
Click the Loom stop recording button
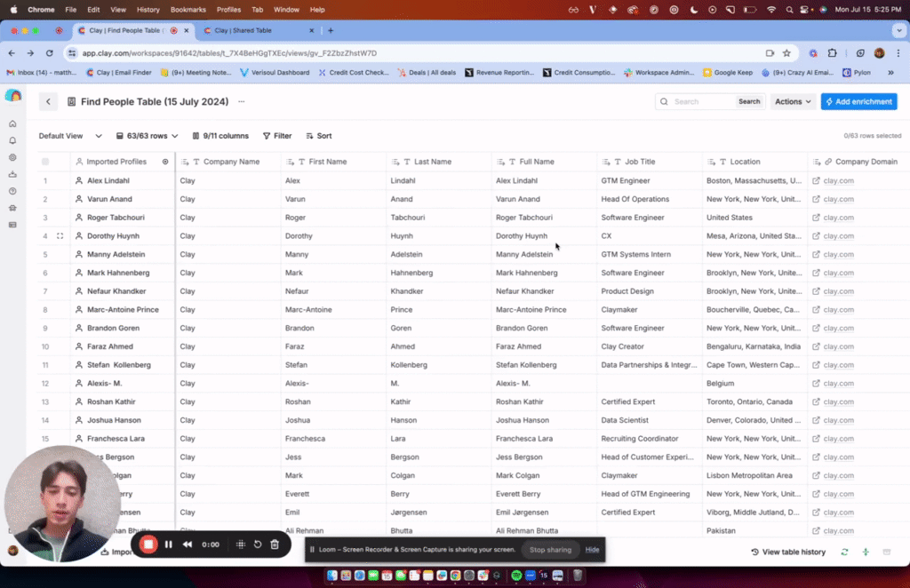click(x=149, y=544)
